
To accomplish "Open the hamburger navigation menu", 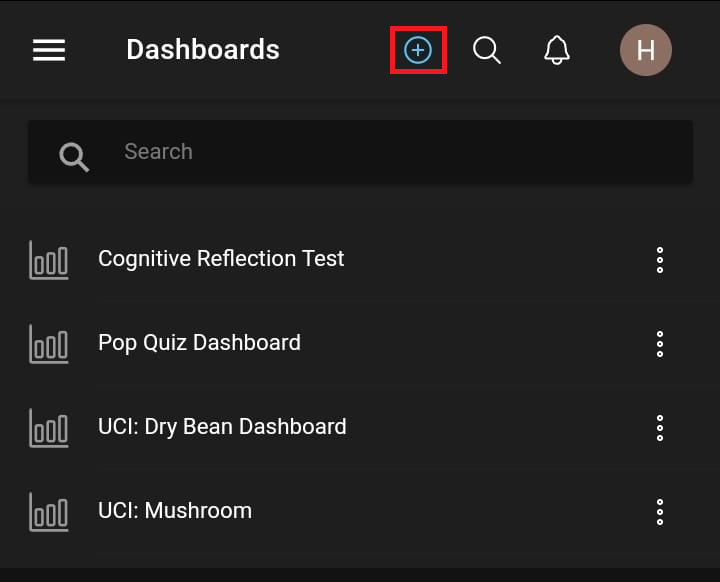I will [x=49, y=50].
